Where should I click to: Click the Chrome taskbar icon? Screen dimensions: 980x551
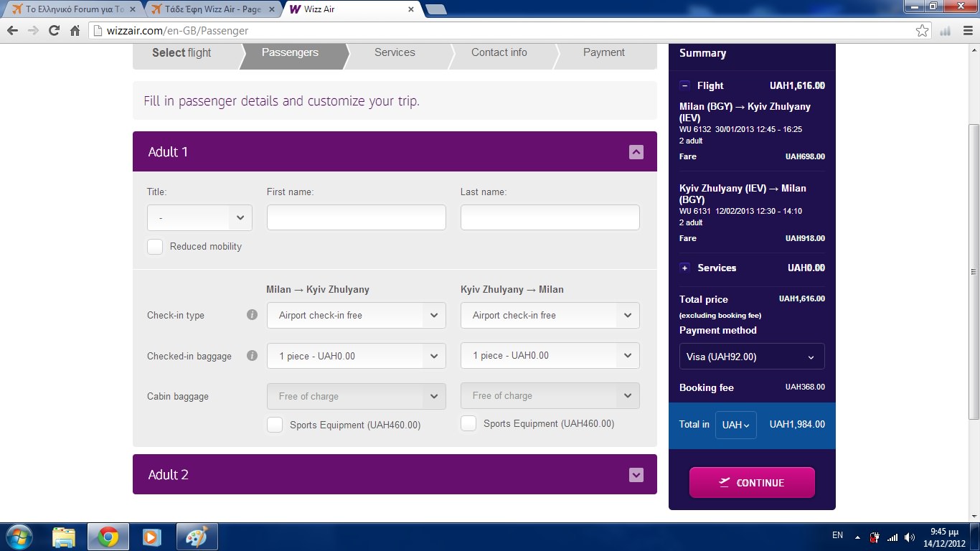tap(108, 537)
